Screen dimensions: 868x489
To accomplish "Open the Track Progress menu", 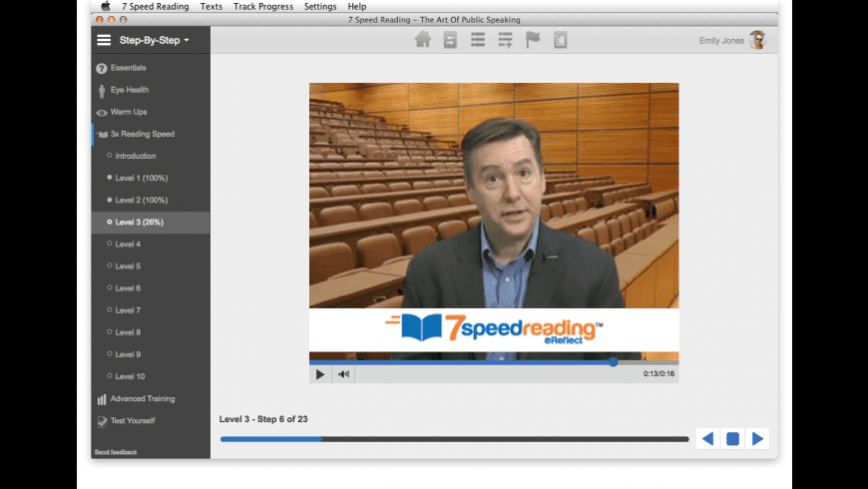I will pos(263,7).
